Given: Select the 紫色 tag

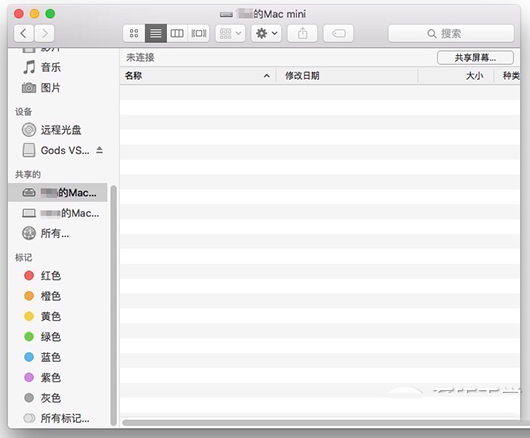Looking at the screenshot, I should 42,377.
